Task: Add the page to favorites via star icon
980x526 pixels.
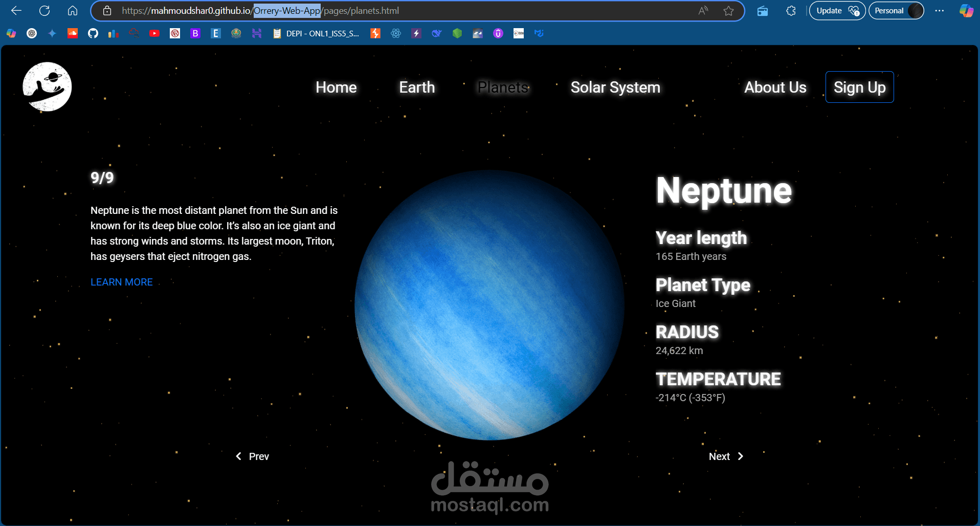Action: tap(728, 10)
